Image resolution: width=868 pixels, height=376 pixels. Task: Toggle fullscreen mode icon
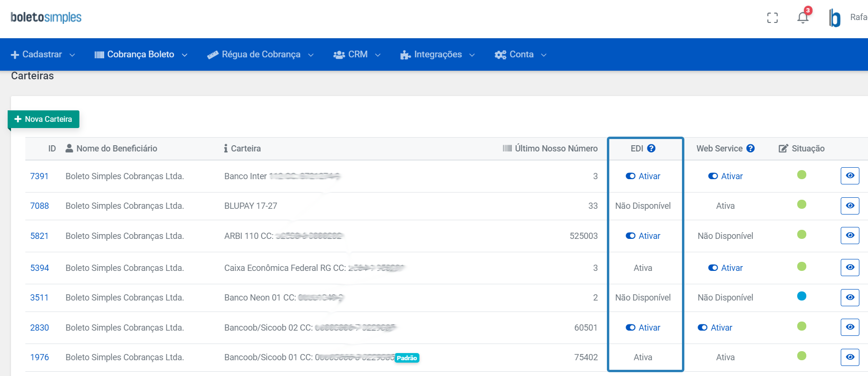[772, 18]
